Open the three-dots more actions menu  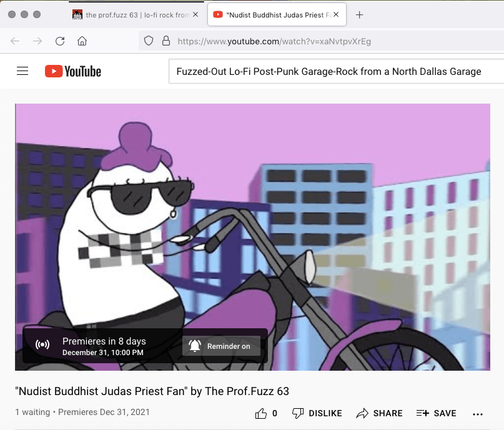[x=478, y=414]
